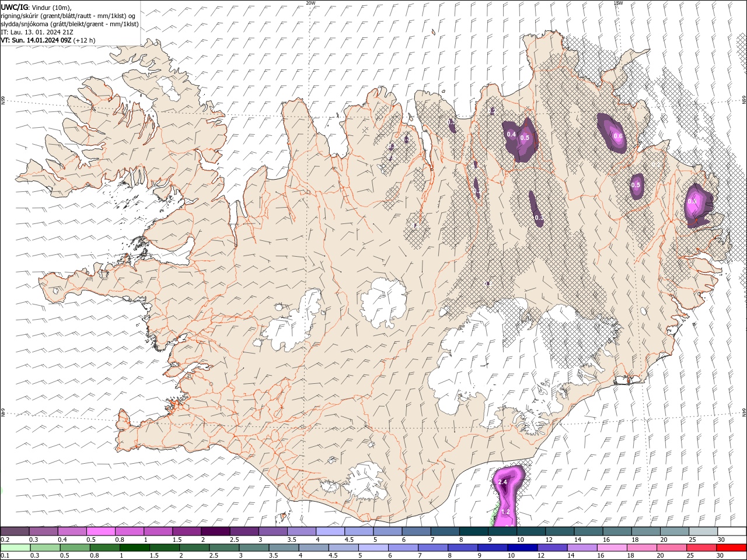This screenshot has height=560, width=747.
Task: Select the rain legend swatch labeled 20
Action: click(x=671, y=548)
